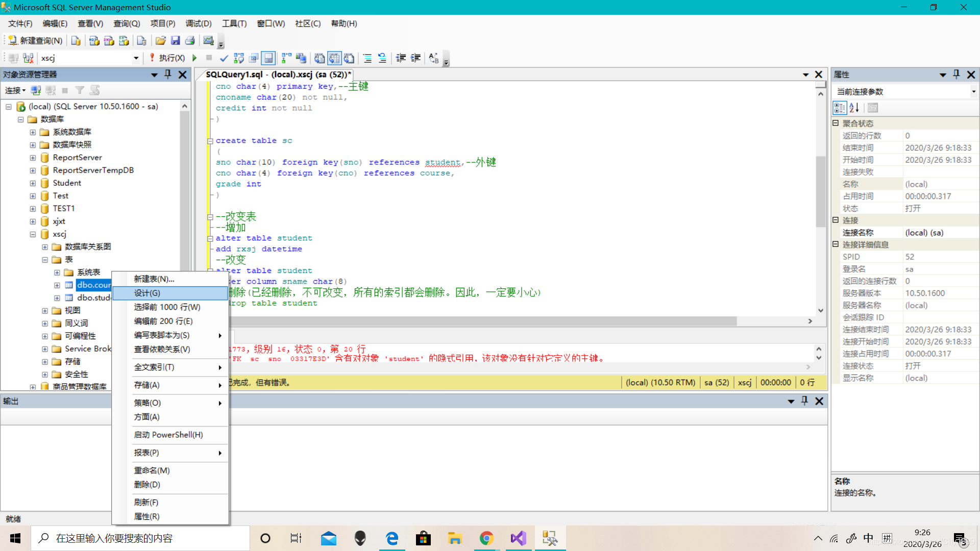
Task: Click the change connection toolbar icon
Action: click(28, 58)
